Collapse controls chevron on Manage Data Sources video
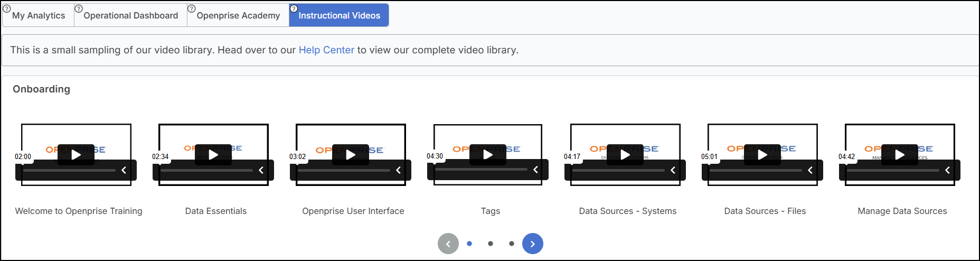Viewport: 980px width, 261px height. (948, 170)
